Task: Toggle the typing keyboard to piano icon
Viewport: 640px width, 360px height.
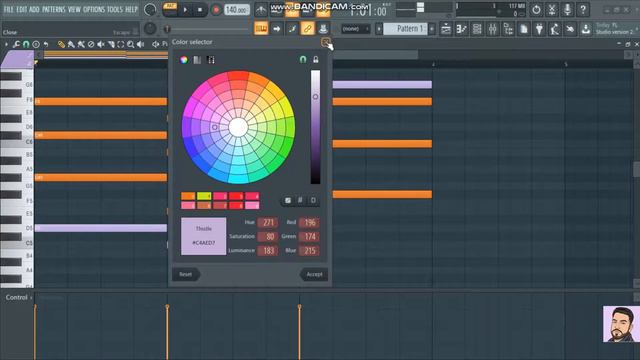Action: (261, 29)
